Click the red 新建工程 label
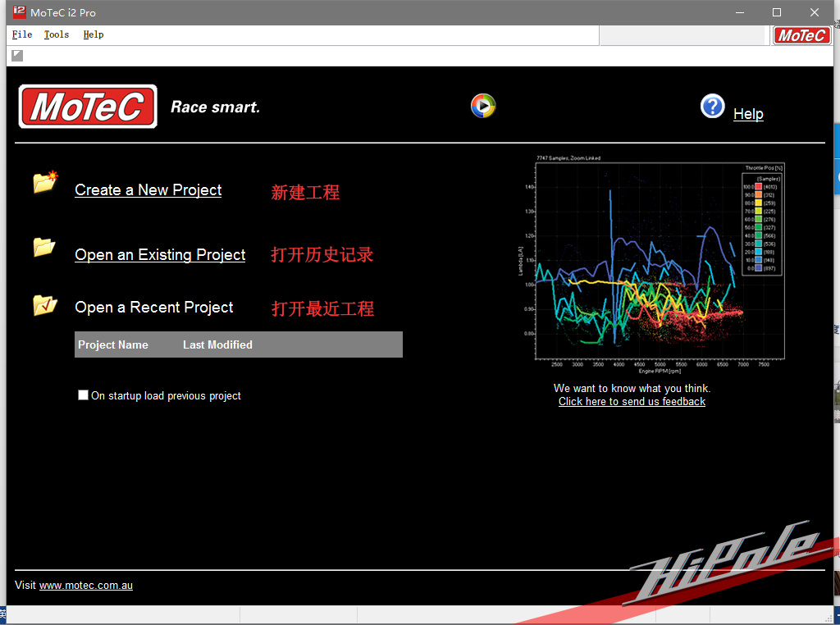The image size is (840, 625). (x=305, y=192)
